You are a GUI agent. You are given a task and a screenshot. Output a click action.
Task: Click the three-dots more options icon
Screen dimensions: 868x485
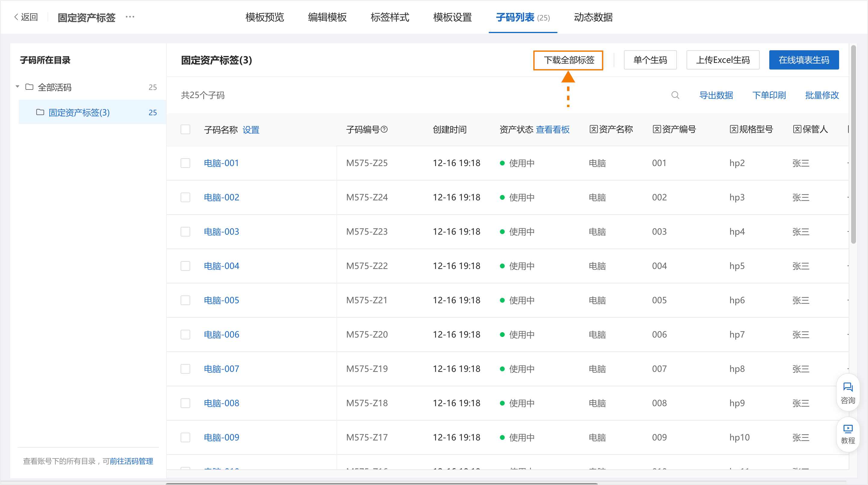[x=130, y=17]
